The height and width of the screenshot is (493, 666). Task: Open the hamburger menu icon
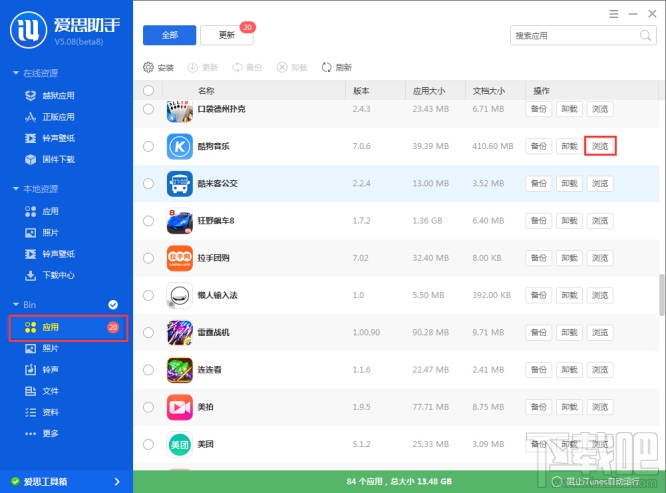tap(613, 14)
